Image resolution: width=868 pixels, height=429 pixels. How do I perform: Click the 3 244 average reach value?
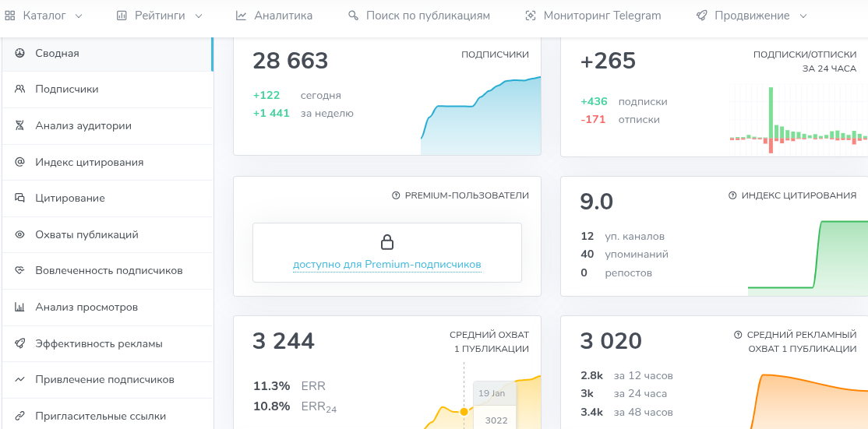(x=284, y=341)
